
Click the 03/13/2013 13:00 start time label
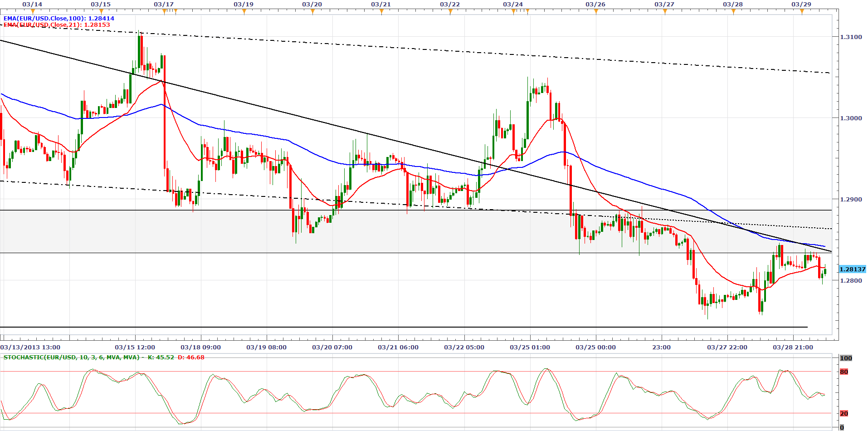click(x=30, y=348)
